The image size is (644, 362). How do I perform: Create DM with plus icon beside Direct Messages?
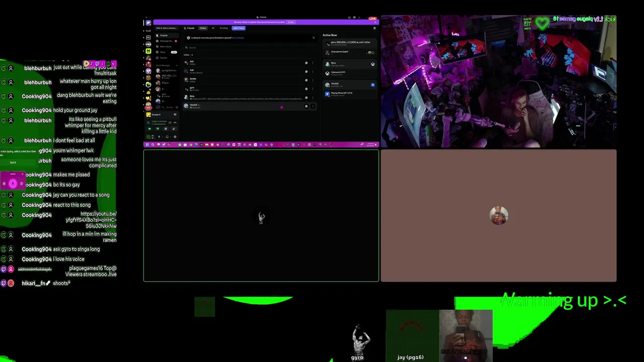pos(177,65)
